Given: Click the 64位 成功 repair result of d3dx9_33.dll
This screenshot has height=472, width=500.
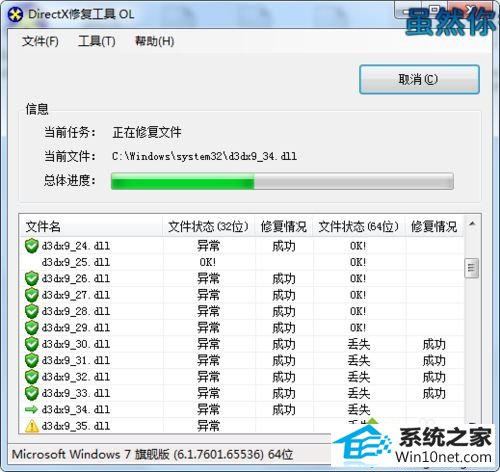Looking at the screenshot, I should point(434,393).
